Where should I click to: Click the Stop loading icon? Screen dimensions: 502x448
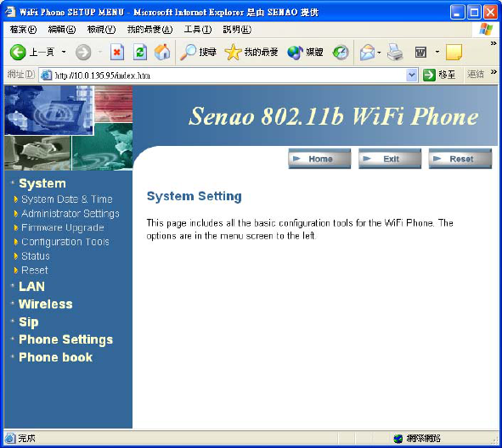[117, 52]
